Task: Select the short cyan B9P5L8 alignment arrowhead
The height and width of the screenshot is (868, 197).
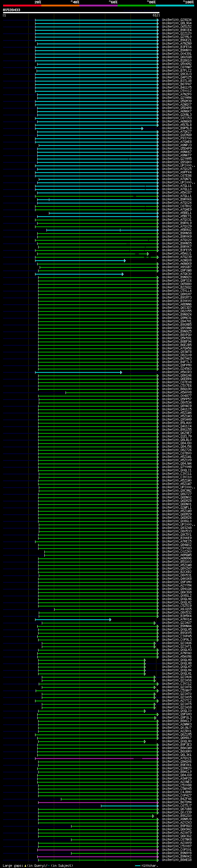Action: tap(143, 129)
